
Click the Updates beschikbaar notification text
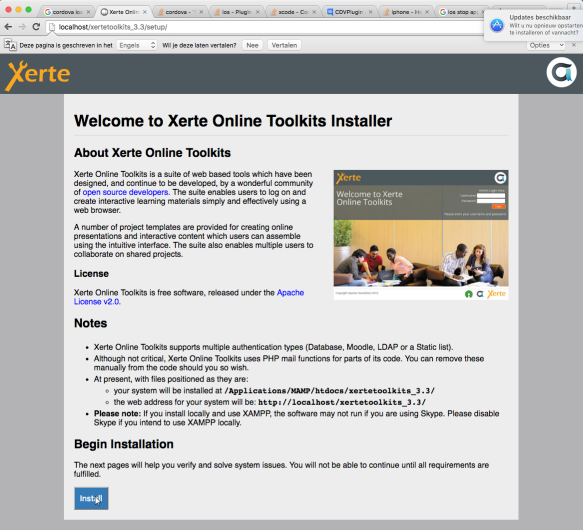pos(540,17)
